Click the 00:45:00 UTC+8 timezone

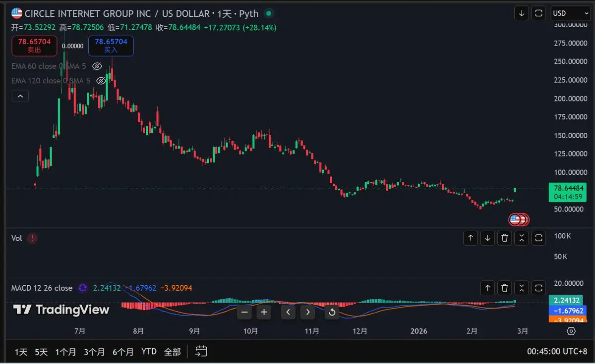[557, 352]
